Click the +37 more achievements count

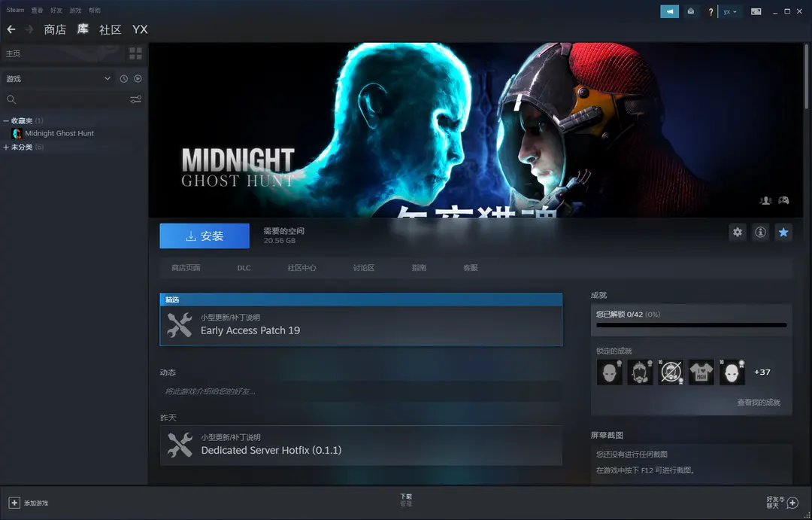[762, 373]
